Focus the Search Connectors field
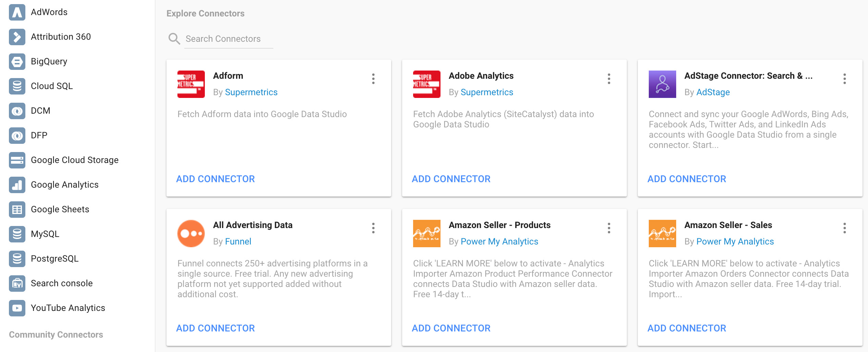This screenshot has height=352, width=868. (x=228, y=39)
